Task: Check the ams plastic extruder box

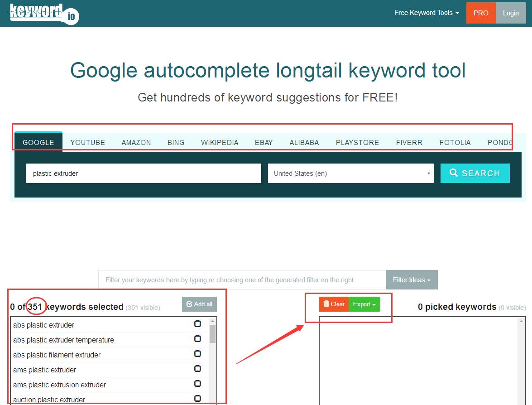Action: pos(197,369)
